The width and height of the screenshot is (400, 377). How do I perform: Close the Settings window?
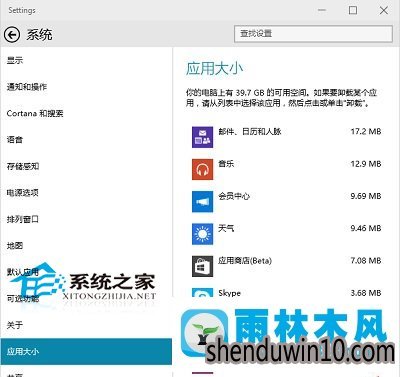pyautogui.click(x=384, y=10)
